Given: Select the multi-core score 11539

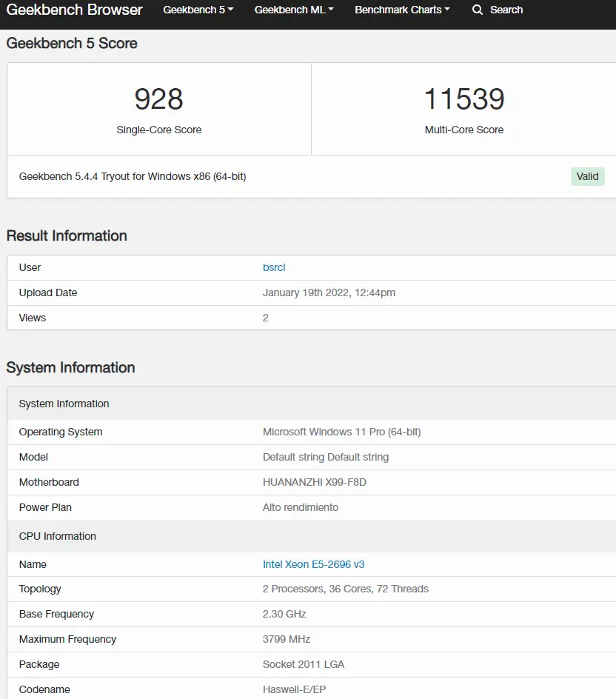Looking at the screenshot, I should tap(464, 99).
